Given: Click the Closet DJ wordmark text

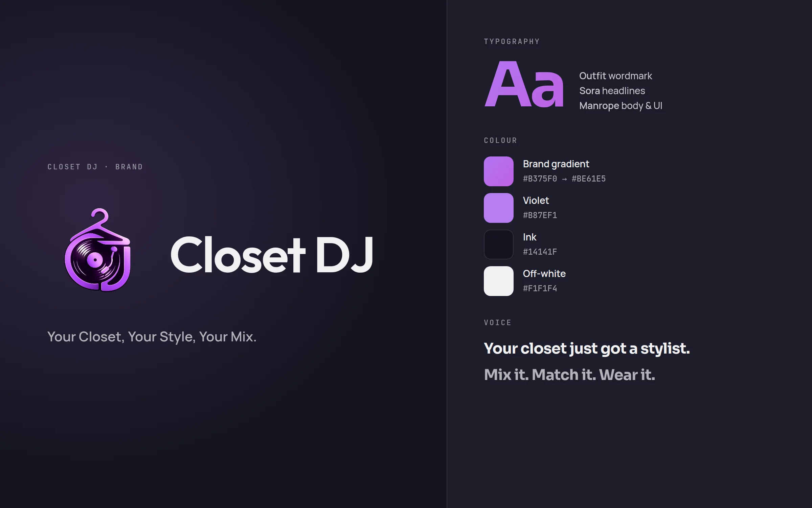Looking at the screenshot, I should [272, 254].
